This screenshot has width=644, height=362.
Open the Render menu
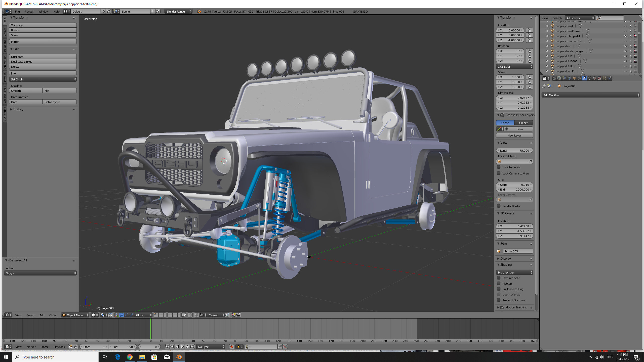[29, 12]
